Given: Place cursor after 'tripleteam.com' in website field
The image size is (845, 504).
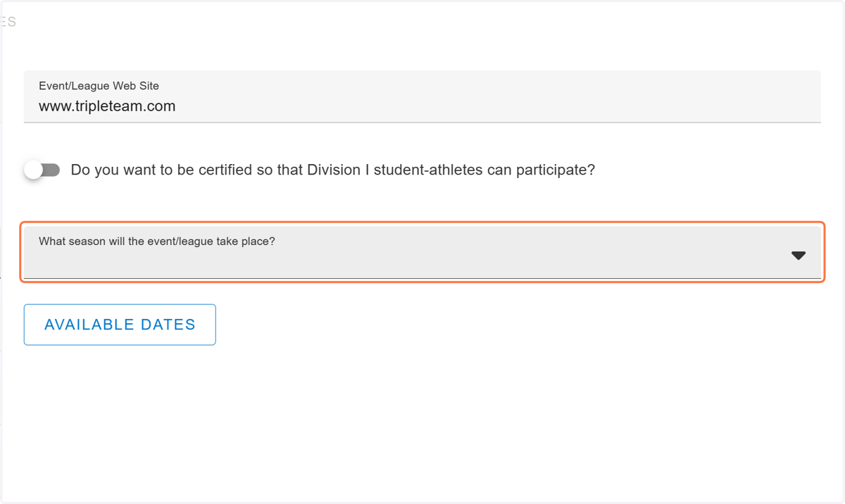Looking at the screenshot, I should pyautogui.click(x=177, y=106).
